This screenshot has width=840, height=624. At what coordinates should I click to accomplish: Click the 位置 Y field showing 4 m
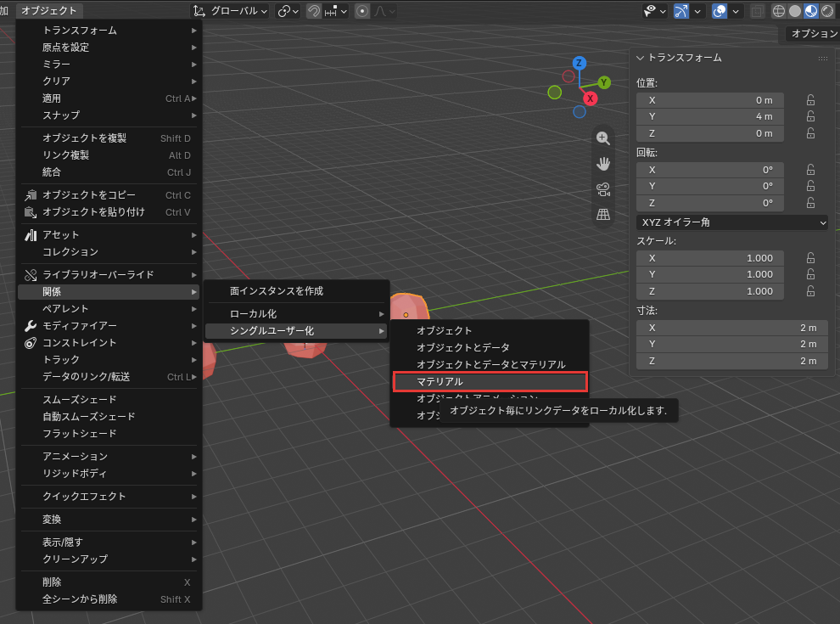(710, 116)
